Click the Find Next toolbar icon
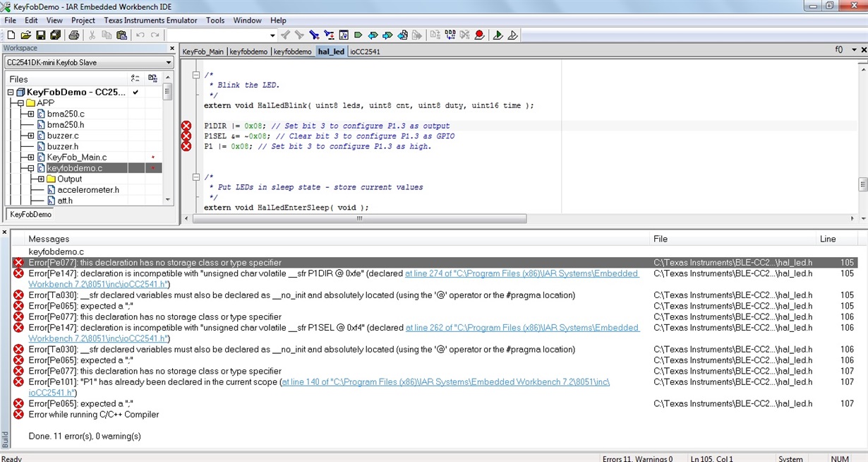 [299, 35]
